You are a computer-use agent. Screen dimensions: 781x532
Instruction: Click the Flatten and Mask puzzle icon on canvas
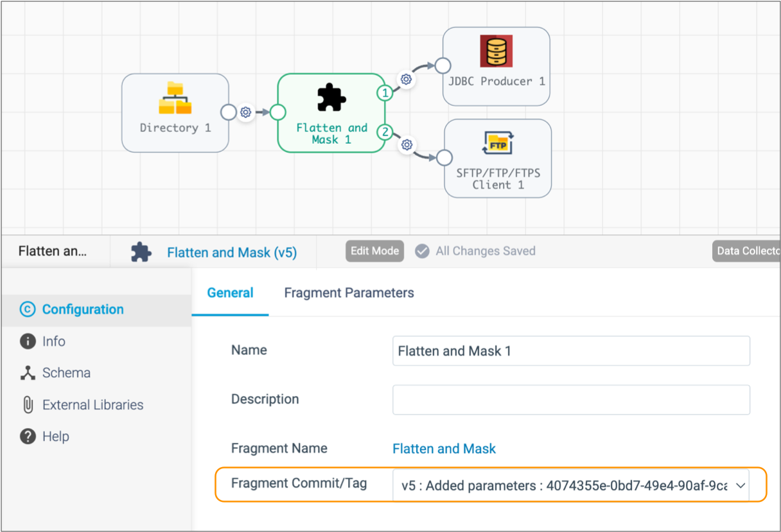pyautogui.click(x=331, y=98)
